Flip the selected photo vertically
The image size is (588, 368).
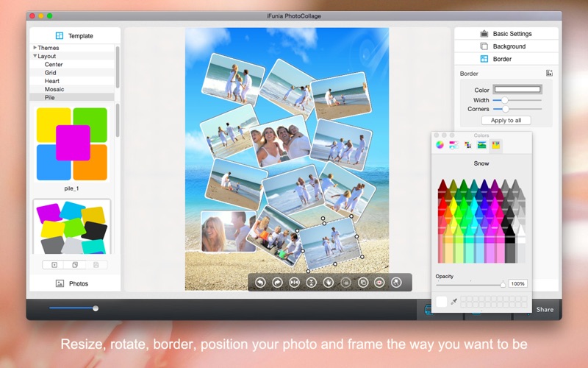pyautogui.click(x=311, y=283)
